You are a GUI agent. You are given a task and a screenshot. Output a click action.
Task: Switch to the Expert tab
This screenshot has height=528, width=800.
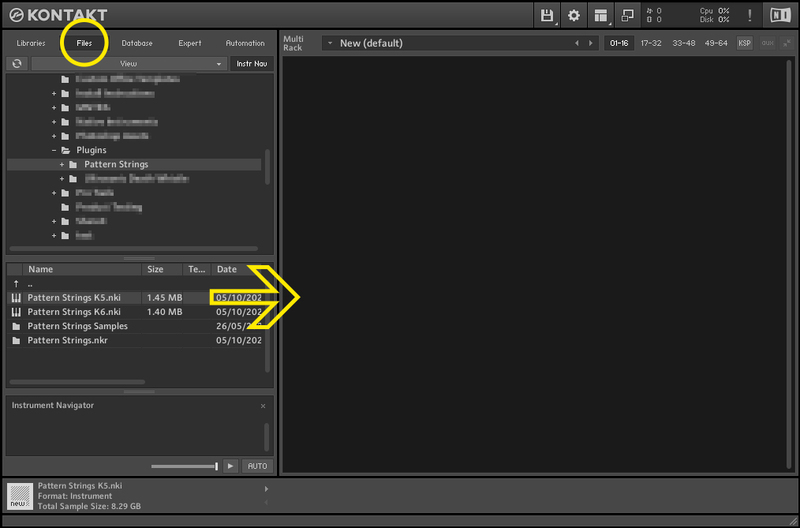(x=190, y=43)
